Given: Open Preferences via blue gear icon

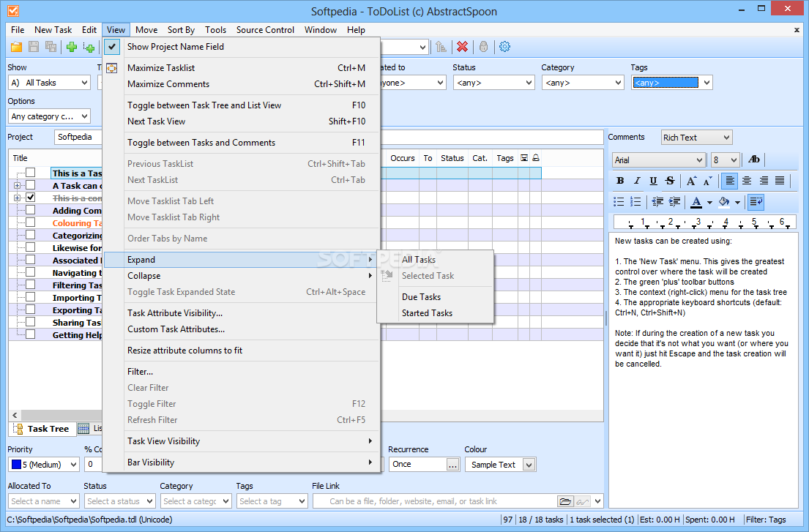Looking at the screenshot, I should 504,47.
